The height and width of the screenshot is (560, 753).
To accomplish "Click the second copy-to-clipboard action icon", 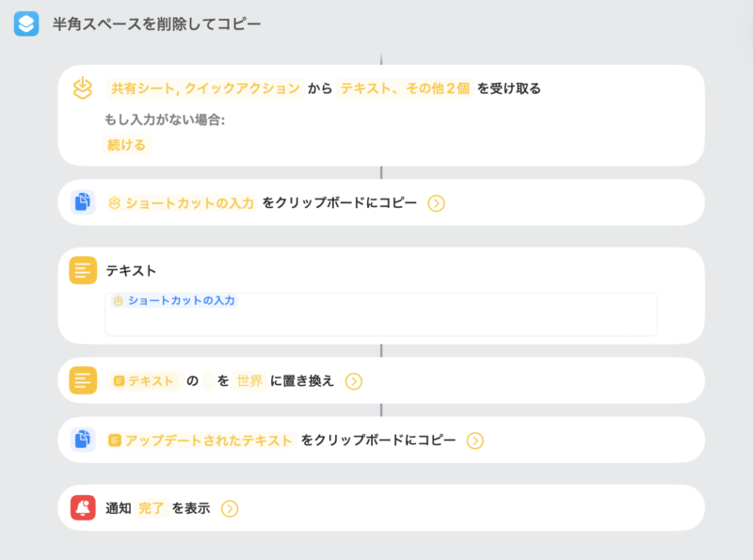I will click(83, 440).
